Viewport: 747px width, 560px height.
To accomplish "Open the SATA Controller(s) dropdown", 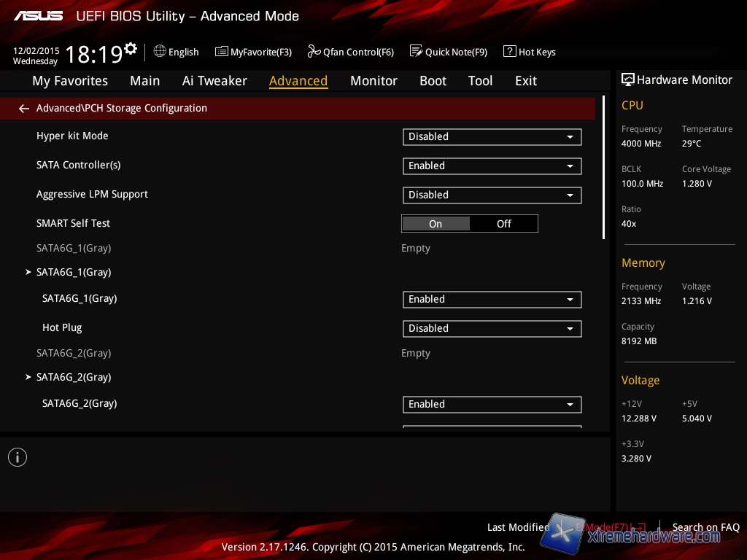I will point(492,166).
